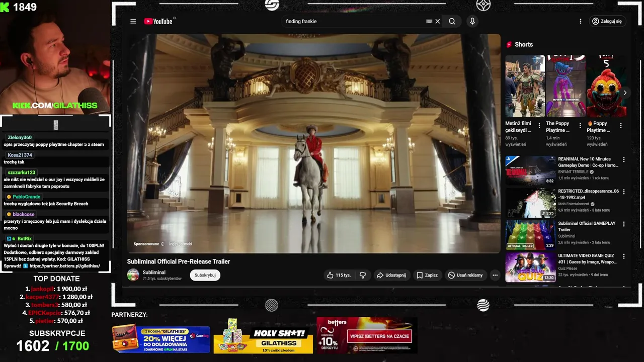Image resolution: width=644 pixels, height=362 pixels.
Task: Play the RESTRICTED_disappearance thumbnail
Action: [x=530, y=203]
